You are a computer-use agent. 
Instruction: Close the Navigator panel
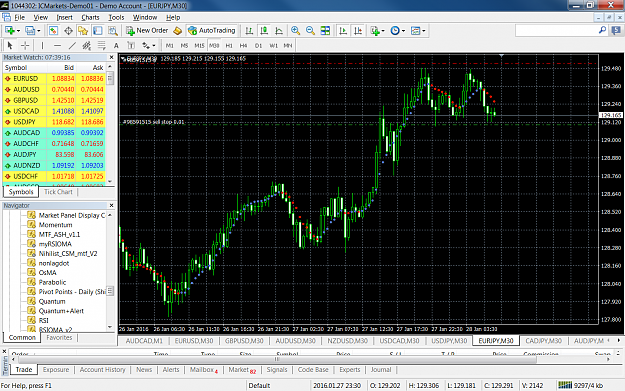pos(112,206)
